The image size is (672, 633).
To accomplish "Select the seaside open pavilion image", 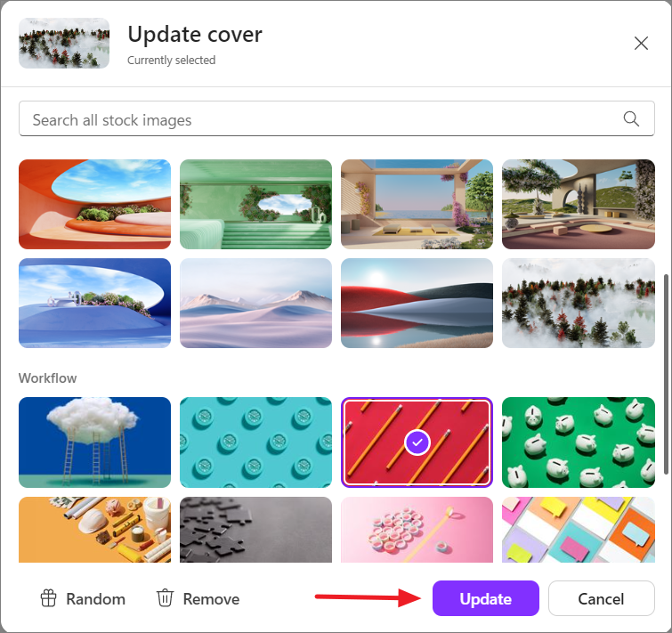I will [x=417, y=204].
